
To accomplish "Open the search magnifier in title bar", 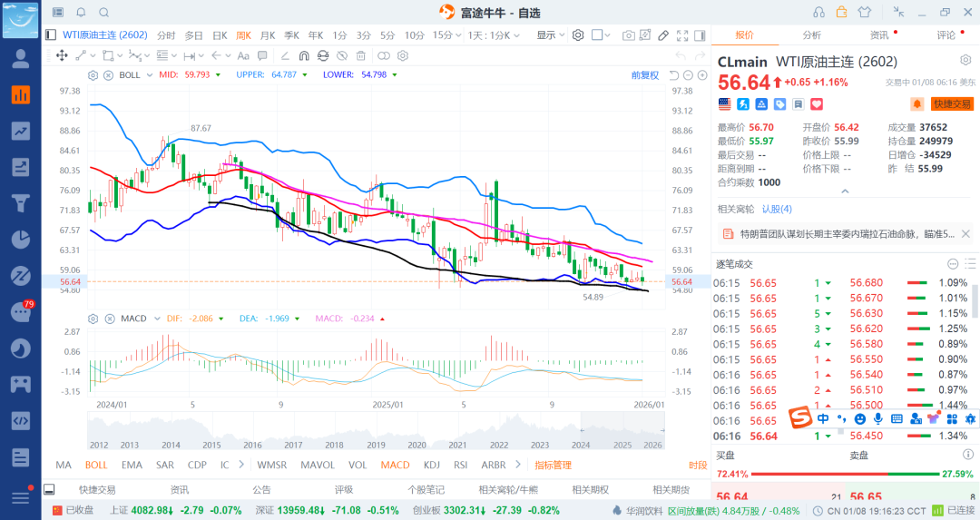I will click(103, 12).
